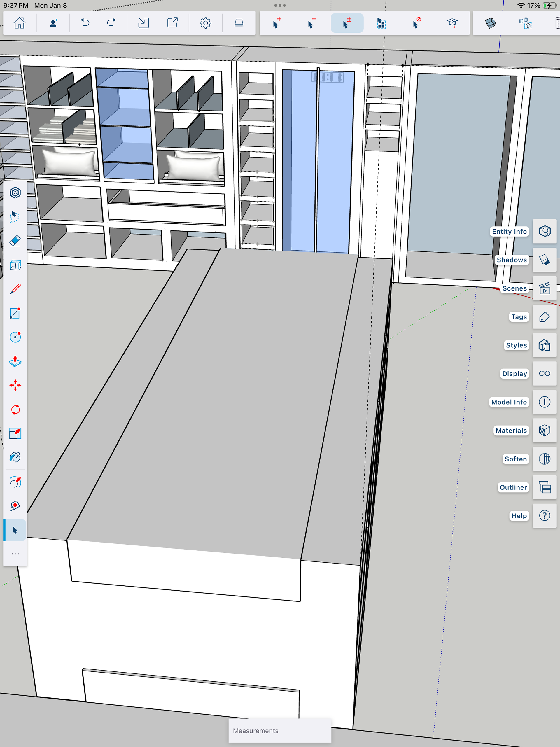560x747 pixels.
Task: Expand more tools via ellipsis button
Action: [15, 554]
